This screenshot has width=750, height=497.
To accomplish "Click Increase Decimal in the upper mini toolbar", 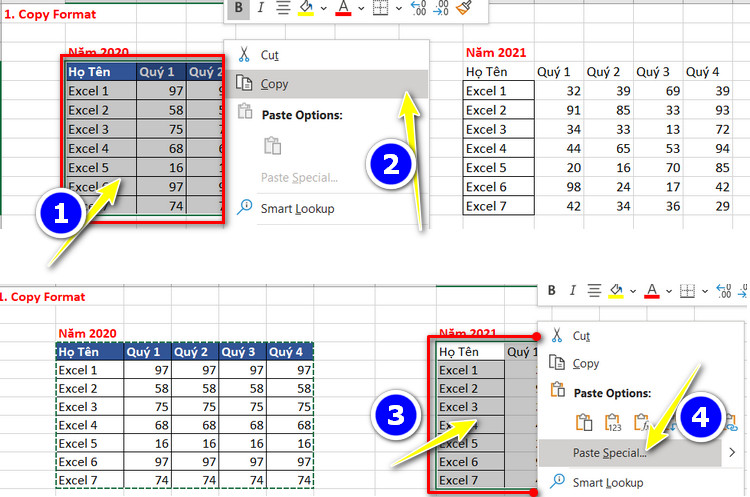I will 418,8.
